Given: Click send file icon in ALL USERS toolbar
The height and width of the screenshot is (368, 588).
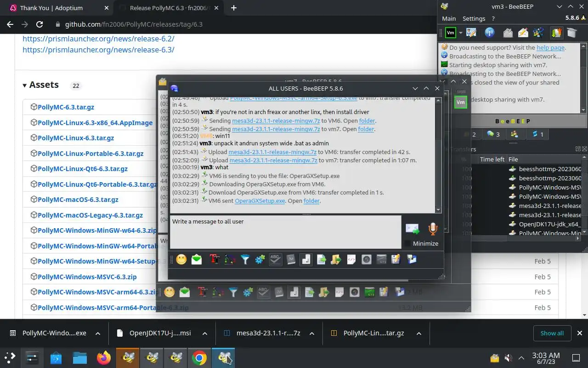Looking at the screenshot, I should click(x=321, y=259).
